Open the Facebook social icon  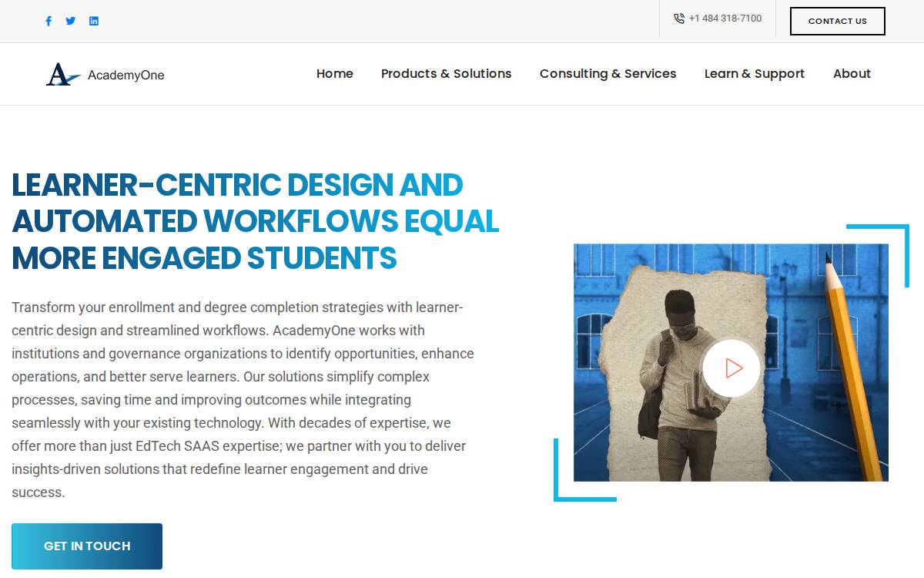coord(49,21)
